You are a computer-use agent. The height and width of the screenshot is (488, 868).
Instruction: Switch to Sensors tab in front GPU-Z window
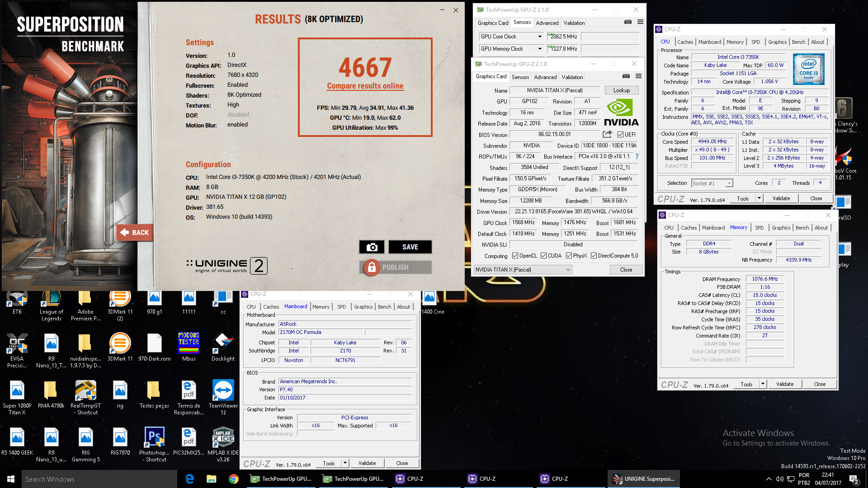pyautogui.click(x=520, y=77)
